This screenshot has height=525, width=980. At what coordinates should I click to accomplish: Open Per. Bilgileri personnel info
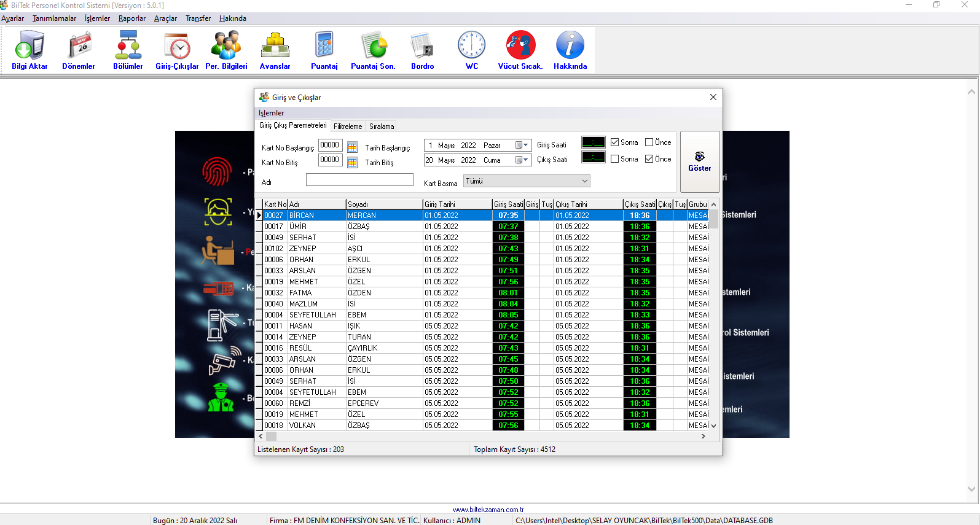pyautogui.click(x=226, y=50)
